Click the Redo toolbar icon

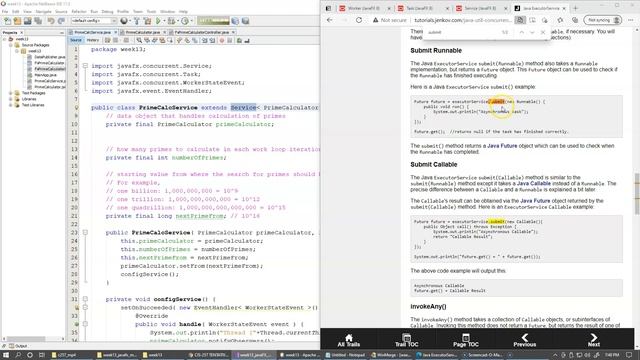click(x=61, y=21)
